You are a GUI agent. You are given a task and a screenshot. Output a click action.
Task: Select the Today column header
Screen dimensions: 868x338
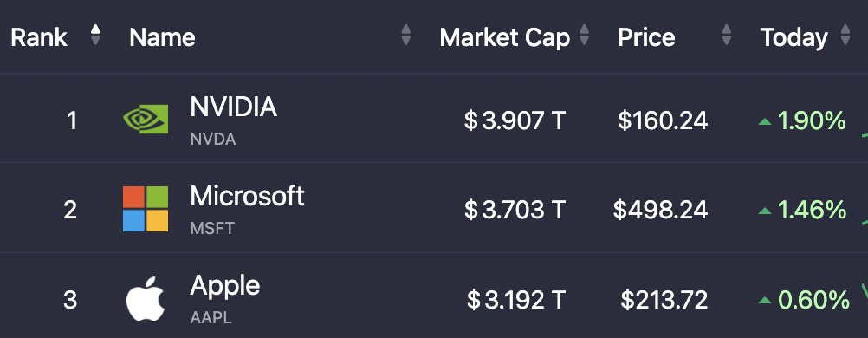[x=794, y=38]
